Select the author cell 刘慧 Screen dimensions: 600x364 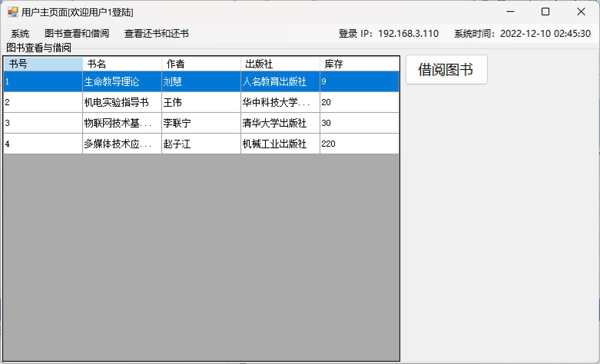click(x=201, y=81)
